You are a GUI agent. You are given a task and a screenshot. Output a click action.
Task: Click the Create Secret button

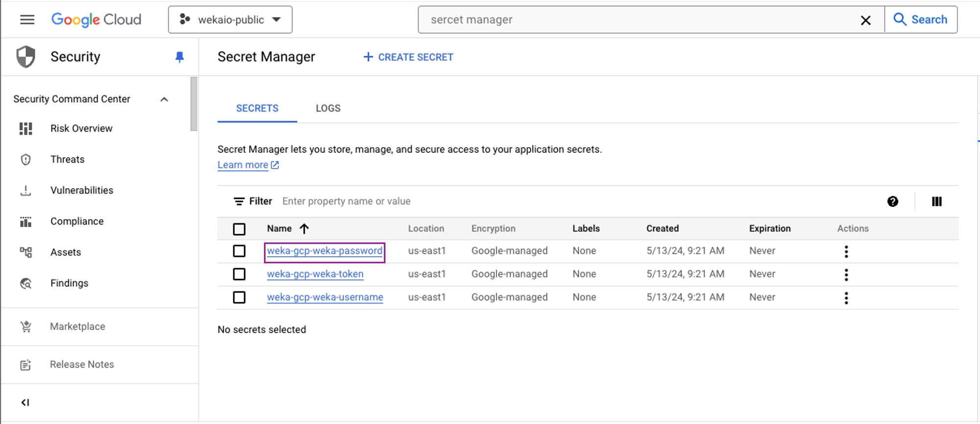[408, 57]
